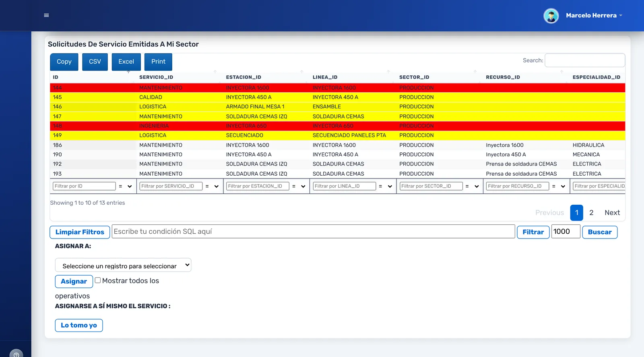
Task: Open the Marcelo Herrera user dropdown
Action: 594,15
